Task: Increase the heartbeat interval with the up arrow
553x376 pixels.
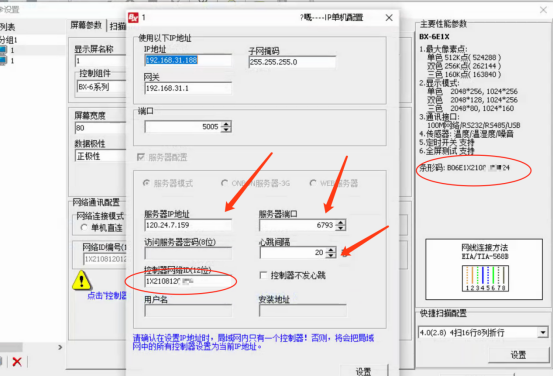Action: [331, 250]
